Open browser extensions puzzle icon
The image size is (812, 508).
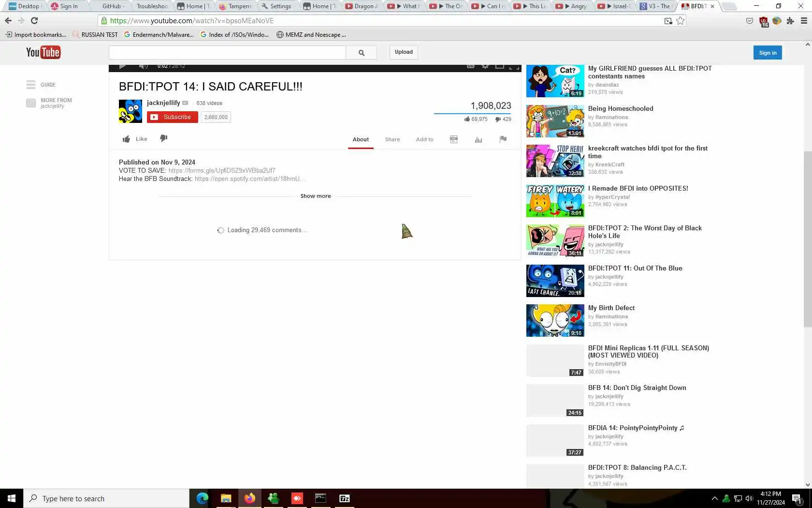click(790, 21)
